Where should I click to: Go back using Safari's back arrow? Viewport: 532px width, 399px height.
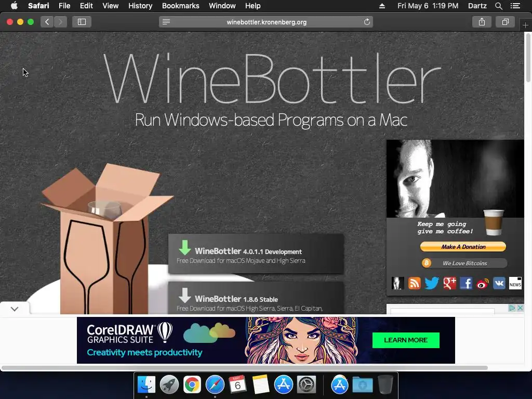coord(47,22)
